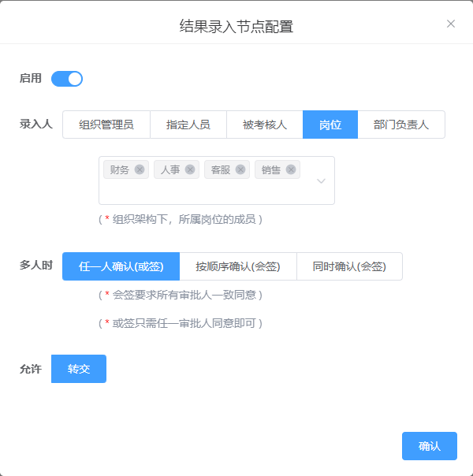
Task: Remove the 销售 tag
Action: (x=291, y=169)
